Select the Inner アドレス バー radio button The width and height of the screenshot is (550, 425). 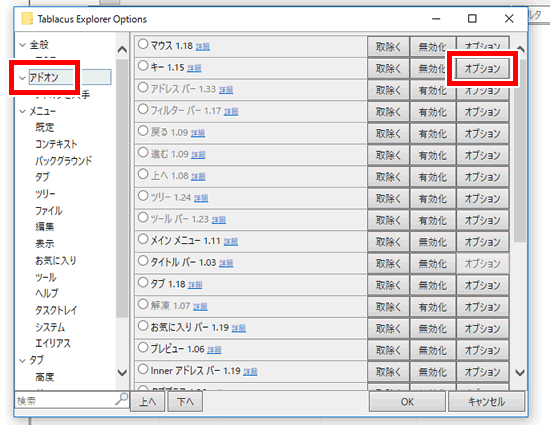click(x=143, y=370)
